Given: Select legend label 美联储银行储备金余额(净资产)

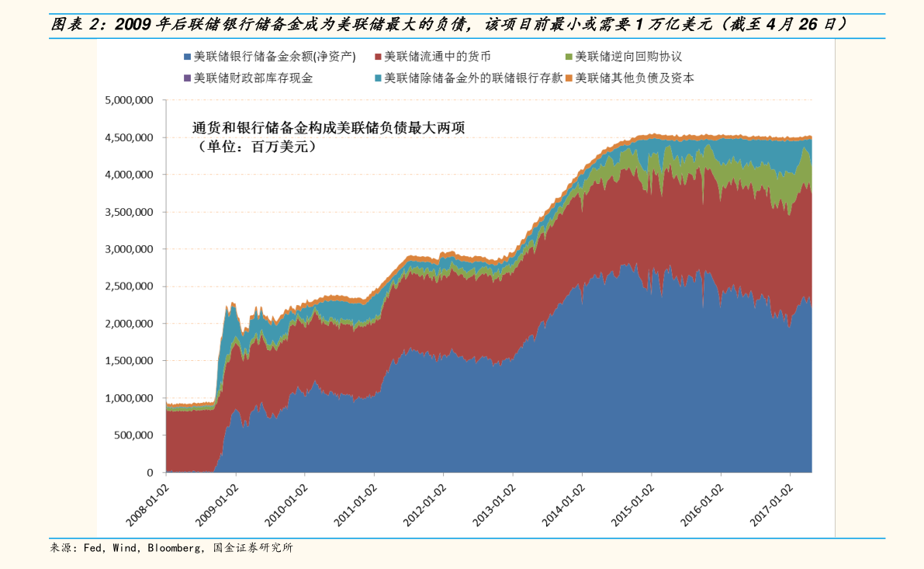Looking at the screenshot, I should tap(275, 57).
